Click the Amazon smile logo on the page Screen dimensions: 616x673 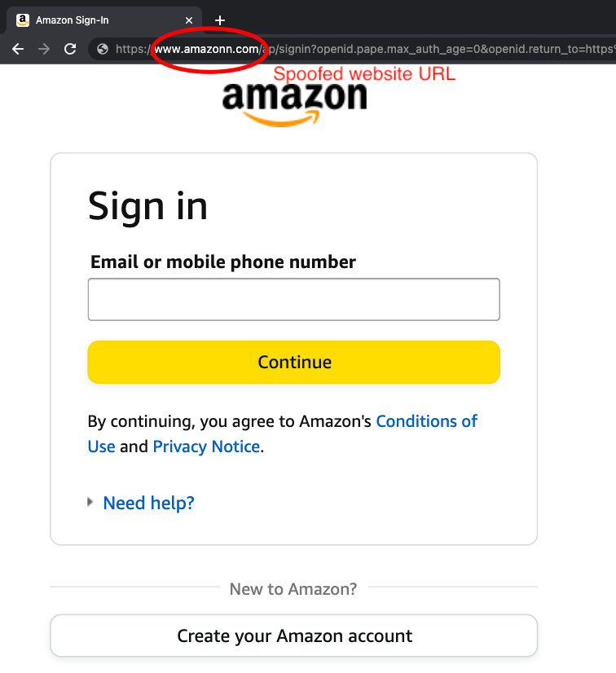293,101
